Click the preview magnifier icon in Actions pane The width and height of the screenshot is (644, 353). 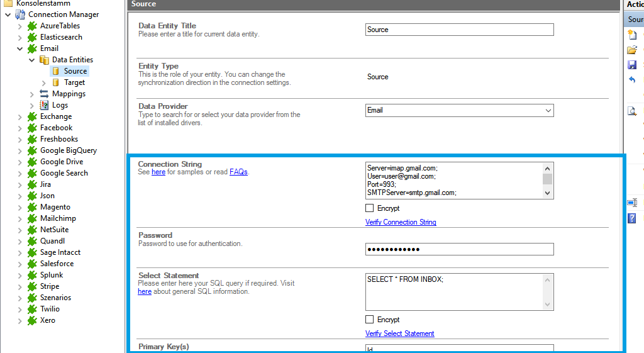pyautogui.click(x=632, y=111)
